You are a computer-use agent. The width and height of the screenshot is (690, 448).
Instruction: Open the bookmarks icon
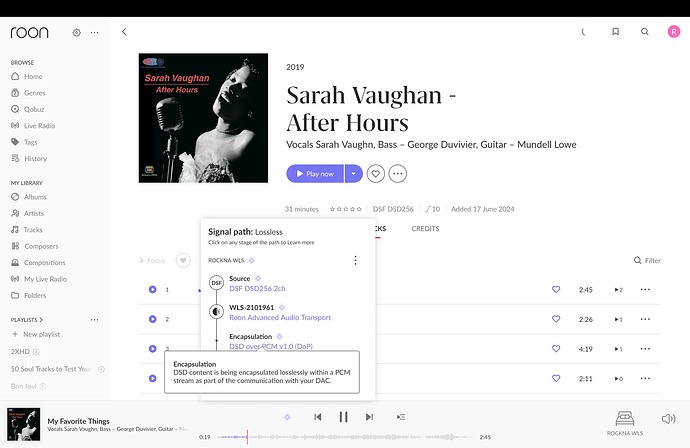click(616, 32)
